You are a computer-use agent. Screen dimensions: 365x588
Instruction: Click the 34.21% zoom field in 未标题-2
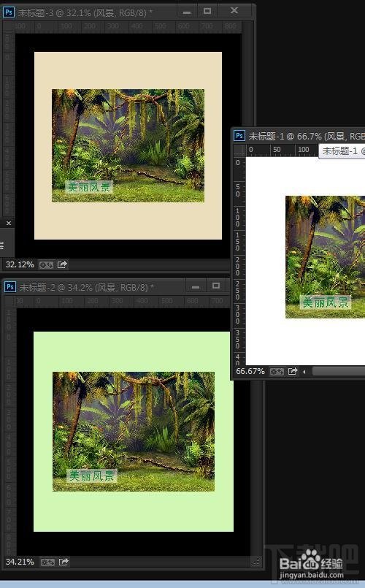20,562
